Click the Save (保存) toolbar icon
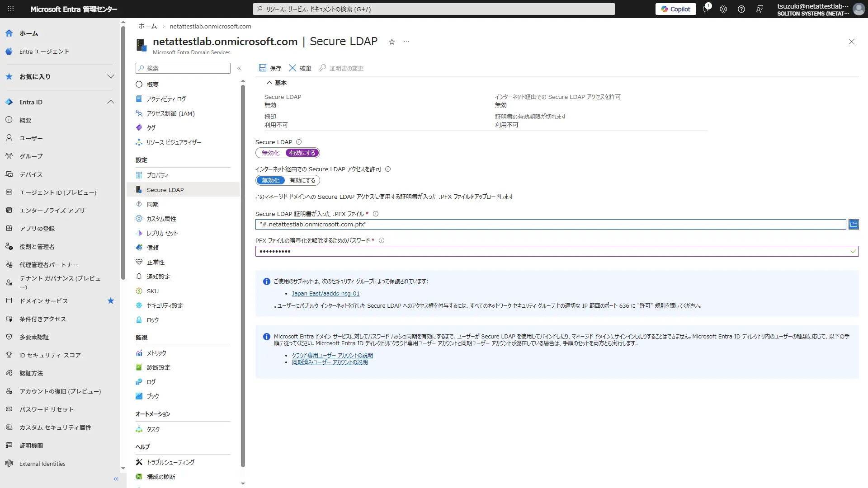The width and height of the screenshot is (868, 488). pos(263,68)
